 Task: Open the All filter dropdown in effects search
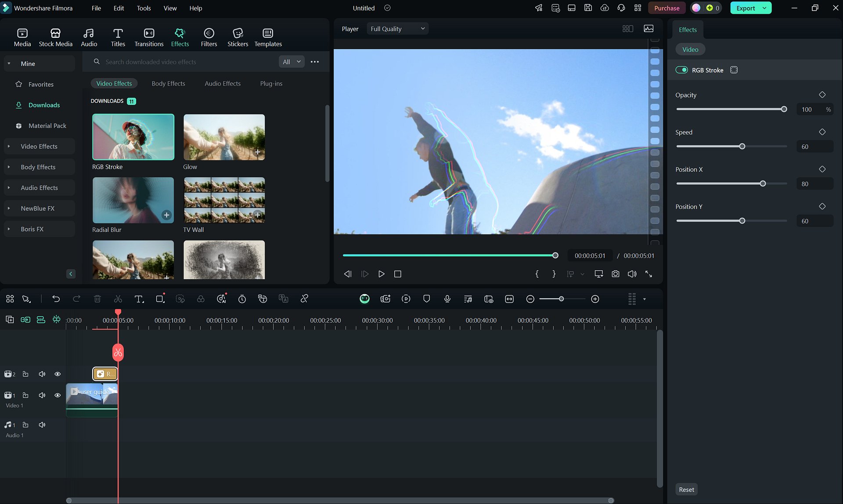coord(291,61)
